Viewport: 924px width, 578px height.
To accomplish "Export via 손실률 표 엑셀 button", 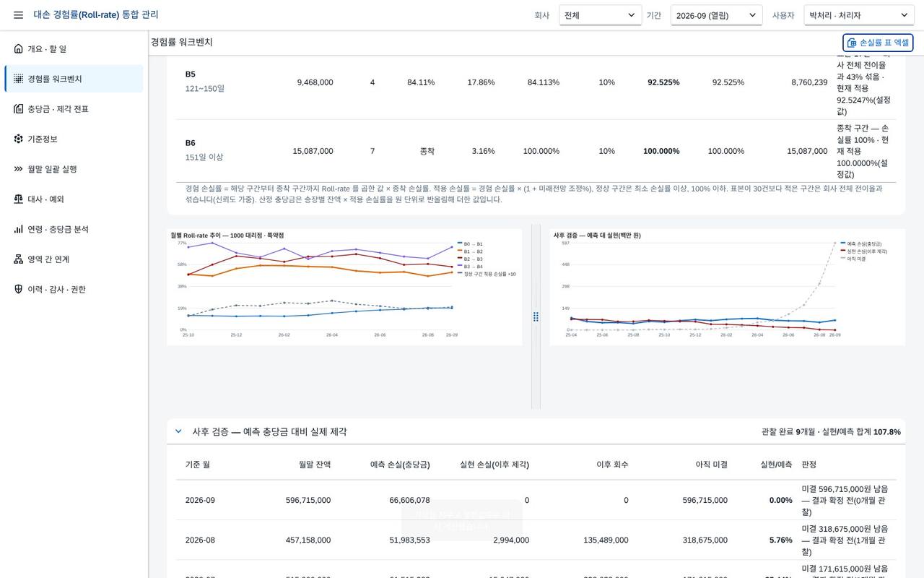I will point(878,43).
